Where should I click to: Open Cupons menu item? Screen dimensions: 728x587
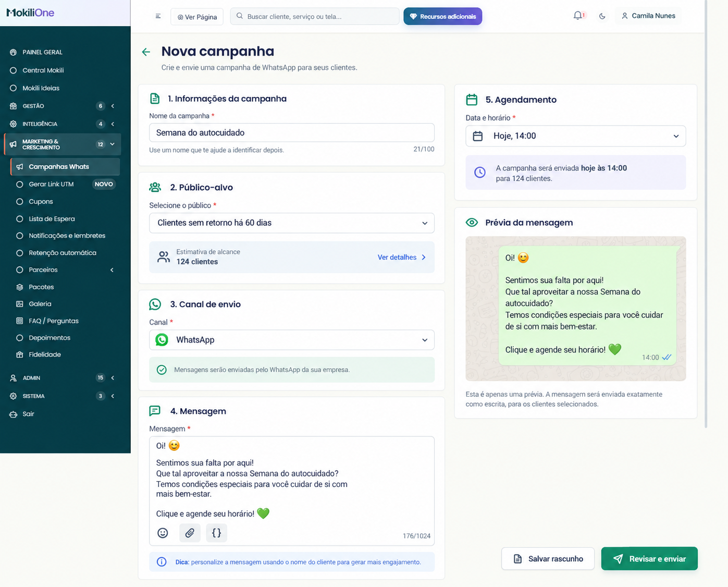(x=41, y=202)
